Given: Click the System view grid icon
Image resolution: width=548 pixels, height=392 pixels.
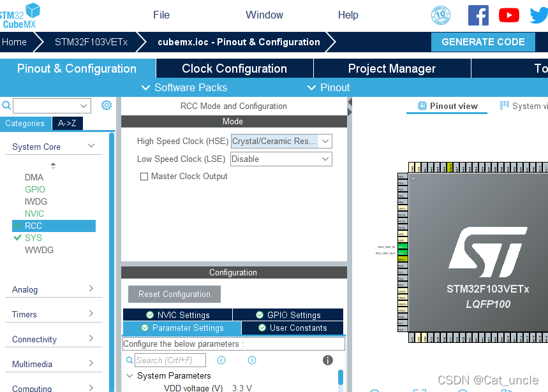Looking at the screenshot, I should (x=505, y=105).
